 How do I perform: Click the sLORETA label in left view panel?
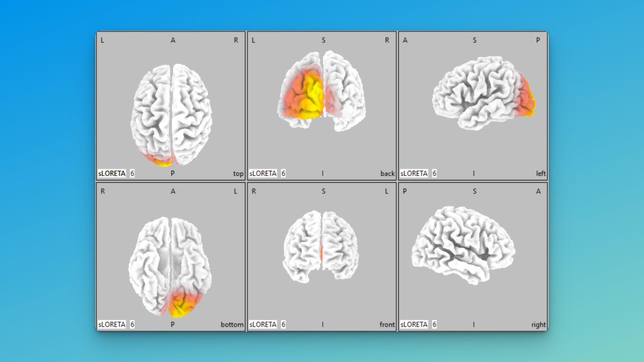point(414,173)
